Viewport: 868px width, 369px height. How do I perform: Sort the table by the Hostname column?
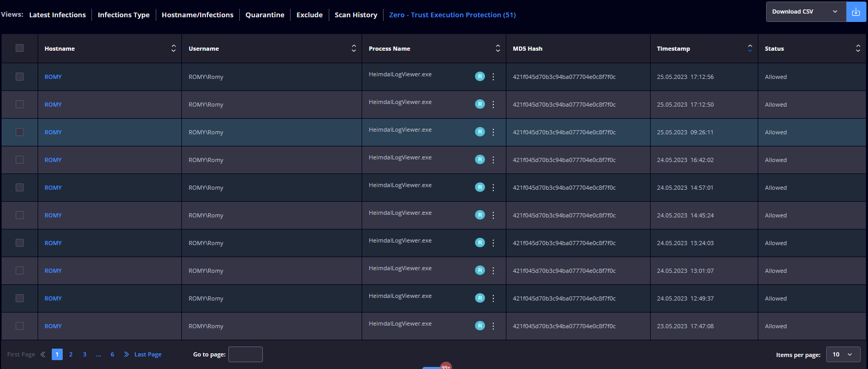click(x=173, y=48)
